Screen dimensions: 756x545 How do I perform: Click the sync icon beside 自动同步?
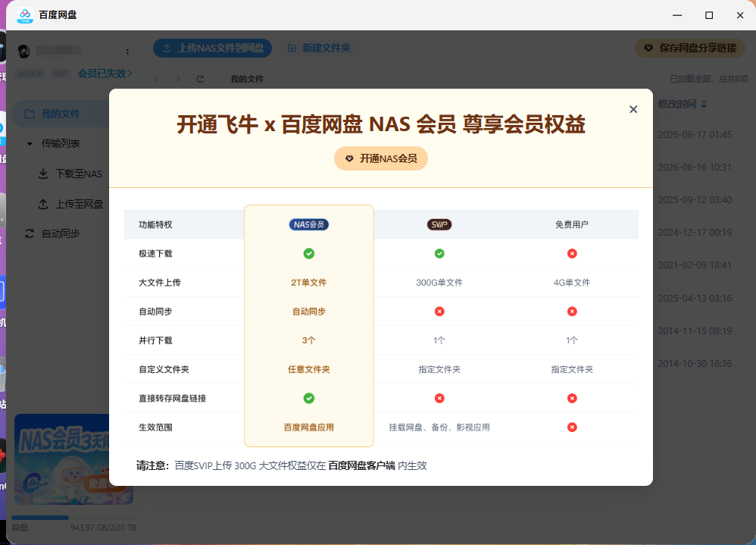pyautogui.click(x=30, y=233)
